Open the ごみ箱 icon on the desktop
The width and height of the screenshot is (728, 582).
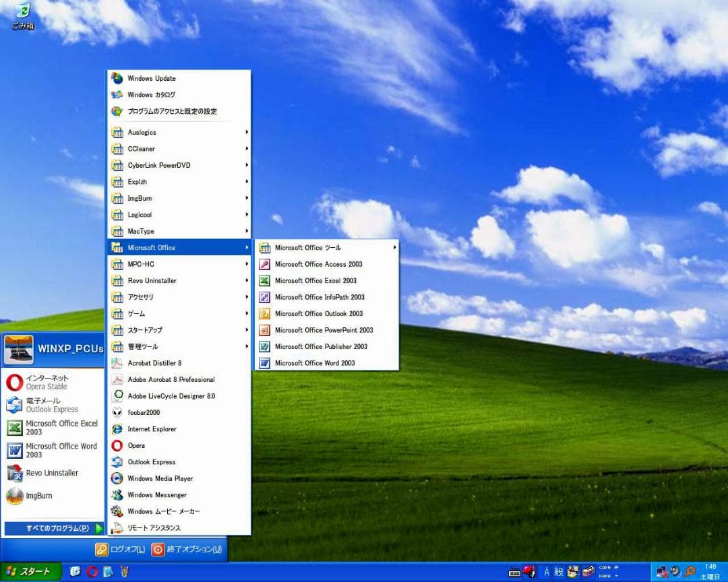[x=22, y=13]
